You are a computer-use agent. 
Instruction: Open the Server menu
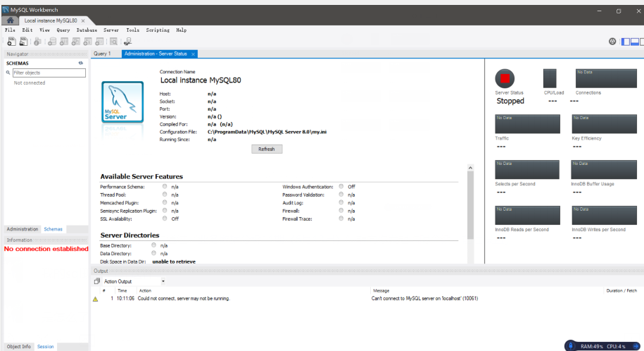click(111, 30)
